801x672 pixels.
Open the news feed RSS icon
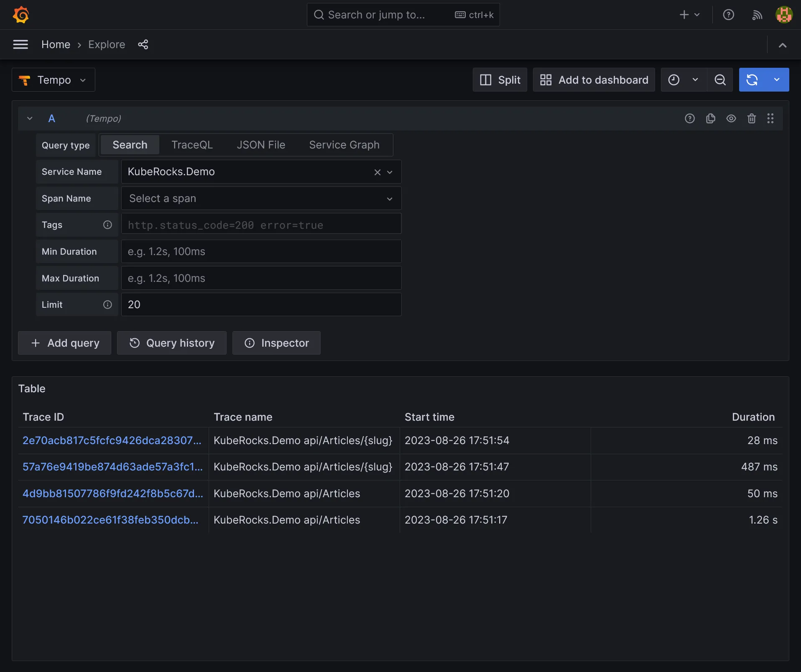[757, 15]
